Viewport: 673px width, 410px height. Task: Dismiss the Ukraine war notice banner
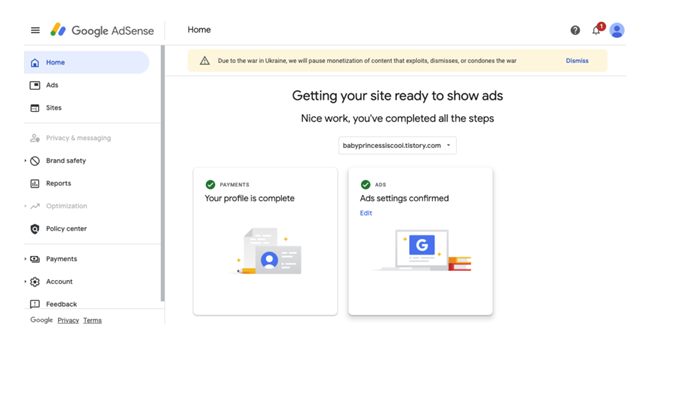point(577,61)
